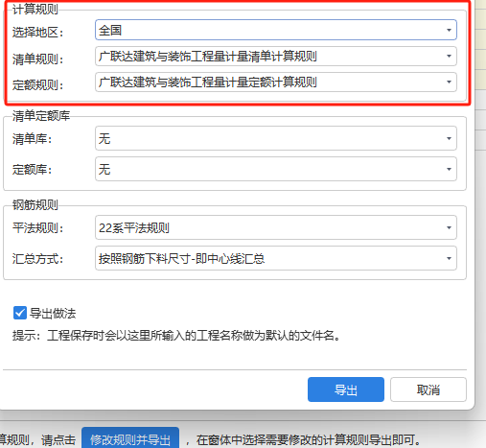Viewport: 486px width, 448px height.
Task: Open the region combo box showing 全国
Action: pos(276,30)
